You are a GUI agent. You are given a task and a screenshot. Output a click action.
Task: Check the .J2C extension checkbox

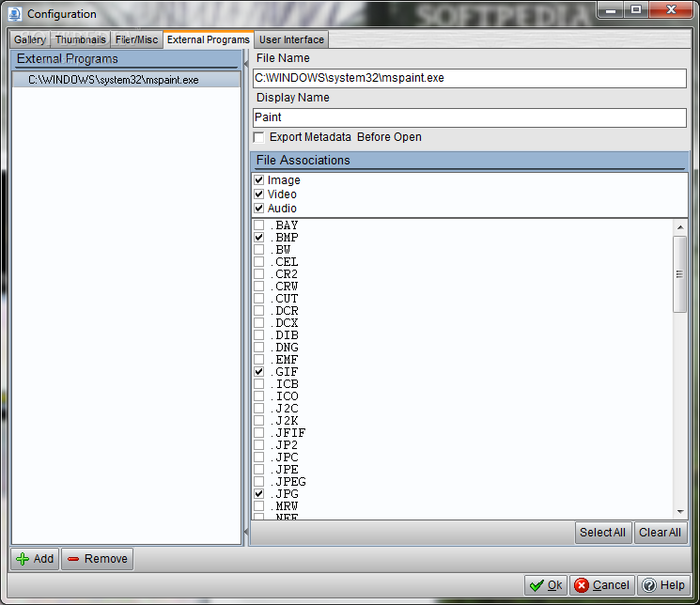click(259, 408)
